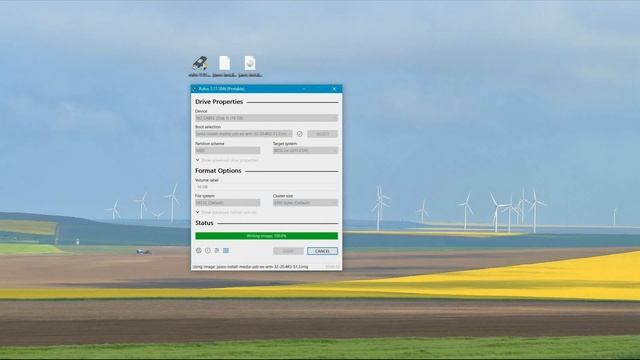Viewport: 640px width, 360px height.
Task: Open the Rufus USB-drive desktop shortcut
Action: tap(200, 67)
